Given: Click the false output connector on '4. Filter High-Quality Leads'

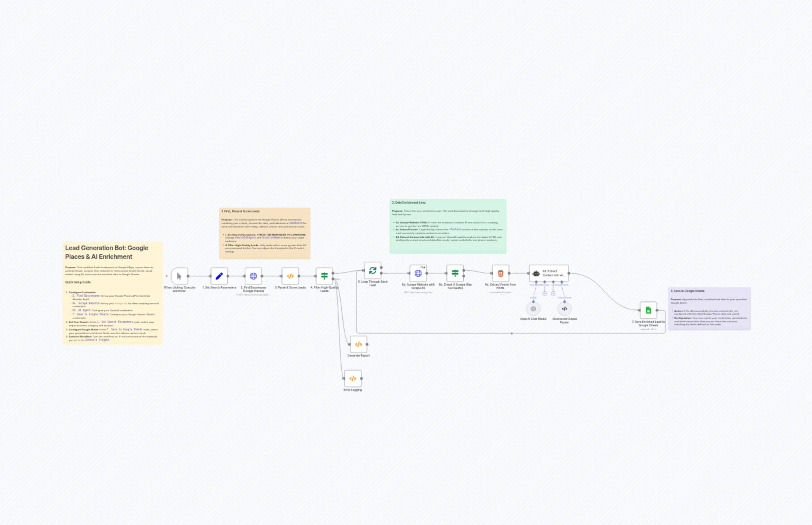Looking at the screenshot, I should pyautogui.click(x=333, y=279).
